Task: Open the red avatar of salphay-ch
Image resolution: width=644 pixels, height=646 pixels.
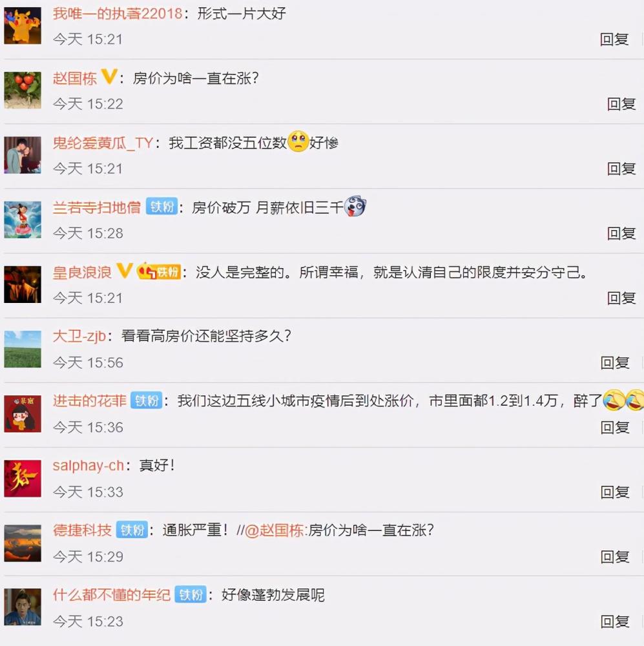Action: [x=23, y=478]
